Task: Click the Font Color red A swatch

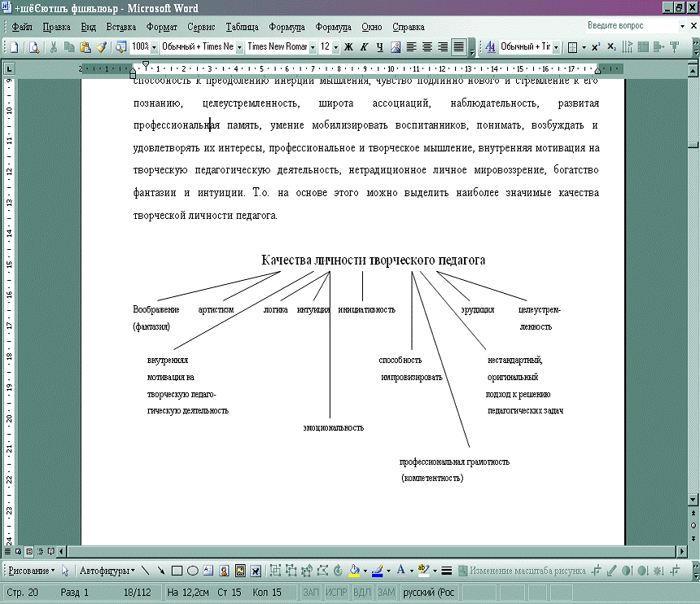Action: point(400,571)
